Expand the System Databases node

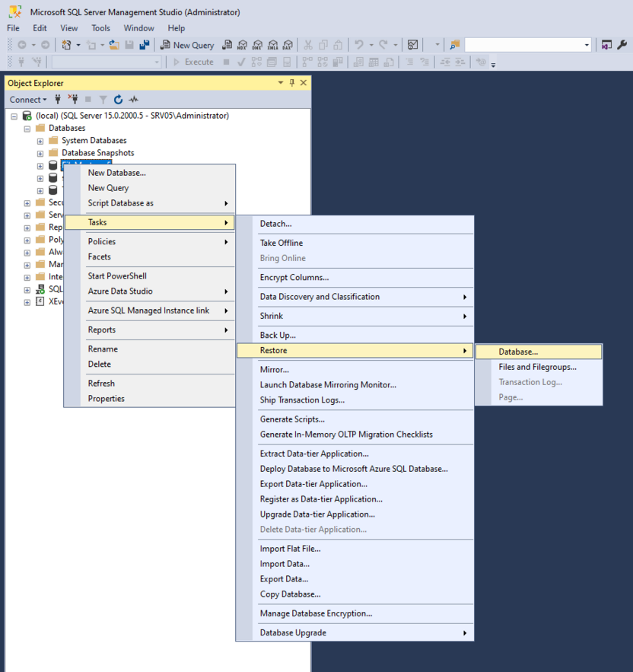click(x=40, y=140)
